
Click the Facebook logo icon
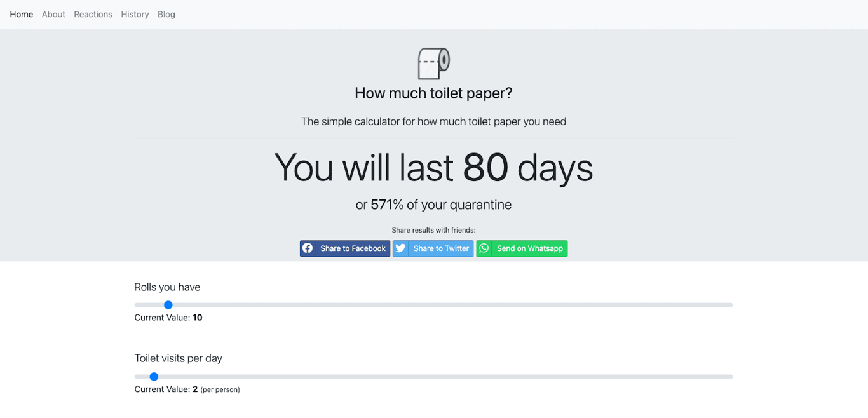point(308,248)
